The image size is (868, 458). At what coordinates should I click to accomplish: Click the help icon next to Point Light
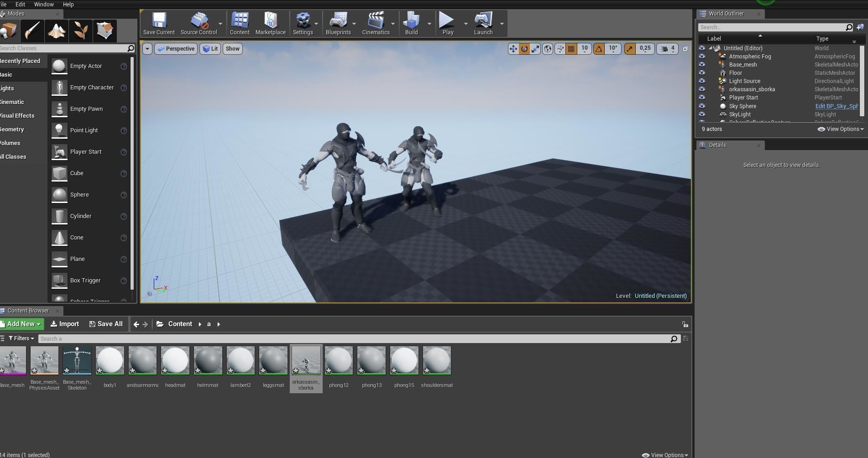point(124,130)
